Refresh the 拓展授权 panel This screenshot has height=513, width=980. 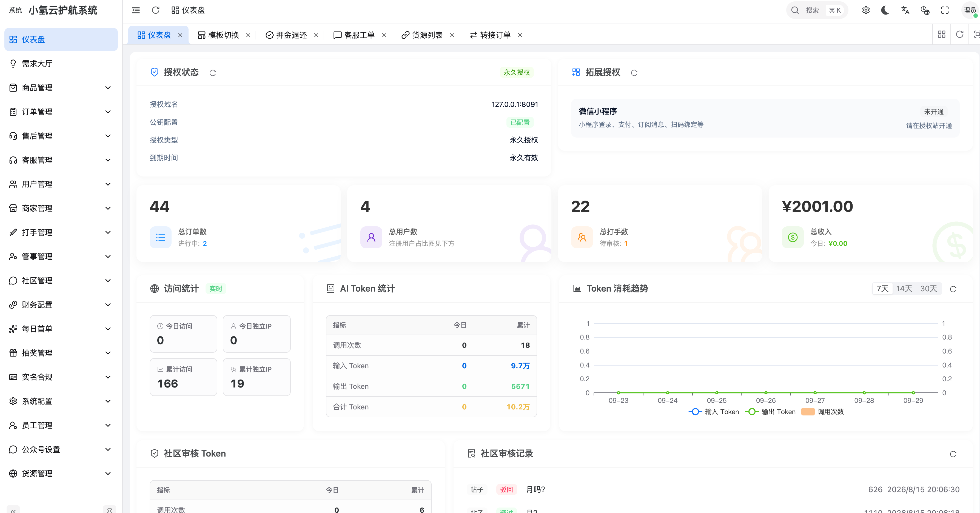tap(634, 73)
